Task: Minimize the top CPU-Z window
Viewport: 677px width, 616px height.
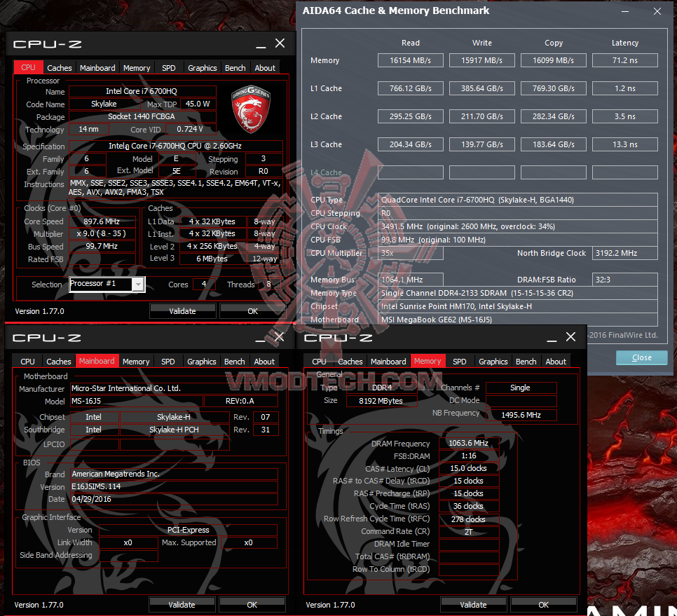Action: point(261,46)
